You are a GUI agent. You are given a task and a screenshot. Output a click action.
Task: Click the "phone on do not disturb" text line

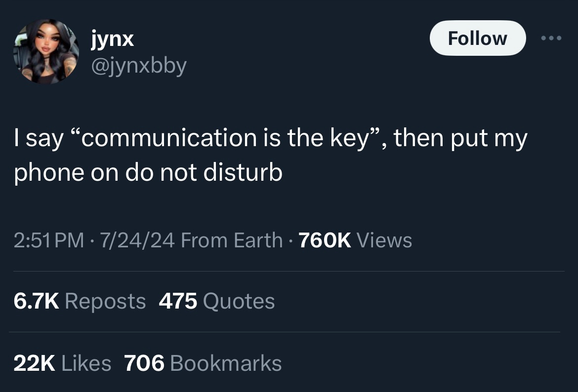click(148, 173)
